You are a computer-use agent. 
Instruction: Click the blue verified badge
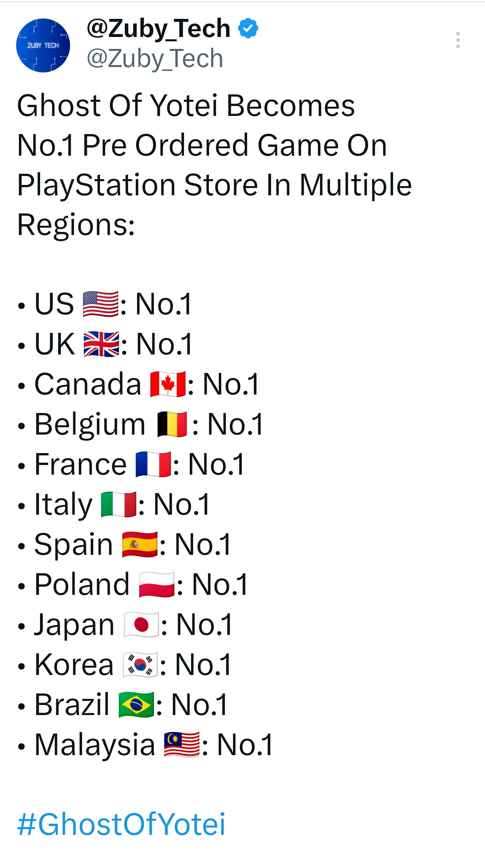pos(248,29)
